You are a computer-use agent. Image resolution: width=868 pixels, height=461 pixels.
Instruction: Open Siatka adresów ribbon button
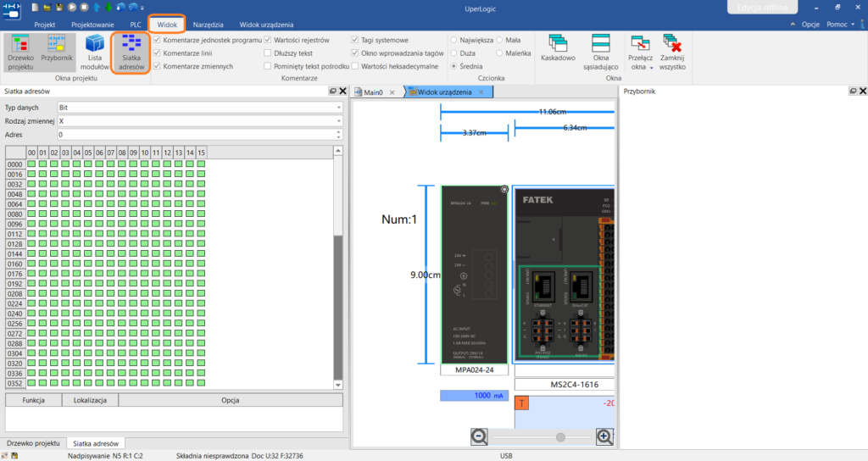point(131,53)
